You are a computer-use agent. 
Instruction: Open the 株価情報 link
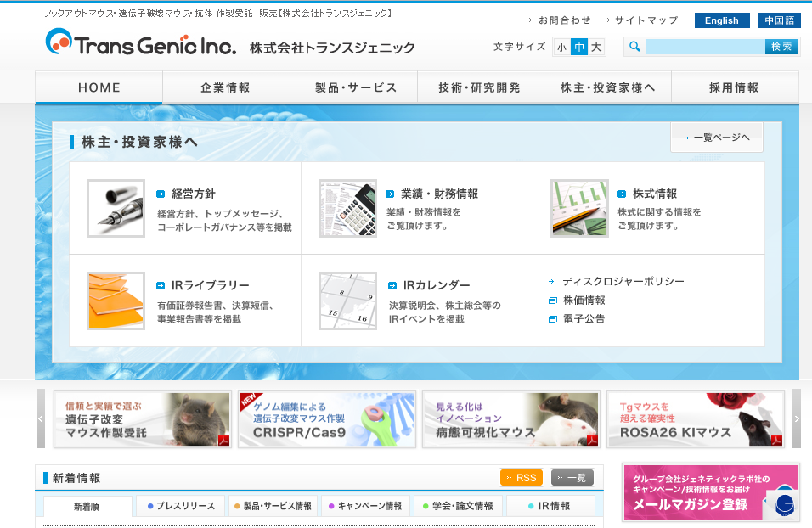point(584,301)
